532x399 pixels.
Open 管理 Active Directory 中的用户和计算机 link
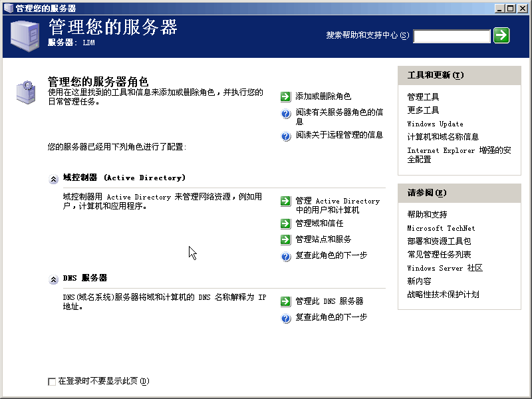[x=338, y=205]
